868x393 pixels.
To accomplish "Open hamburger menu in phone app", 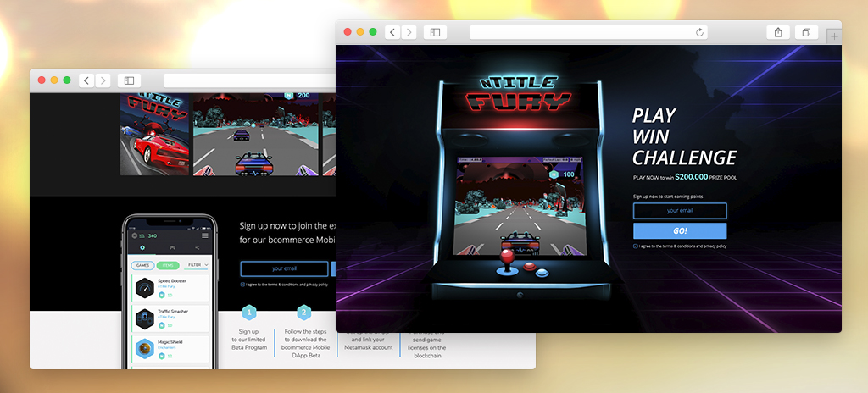I will click(x=204, y=235).
